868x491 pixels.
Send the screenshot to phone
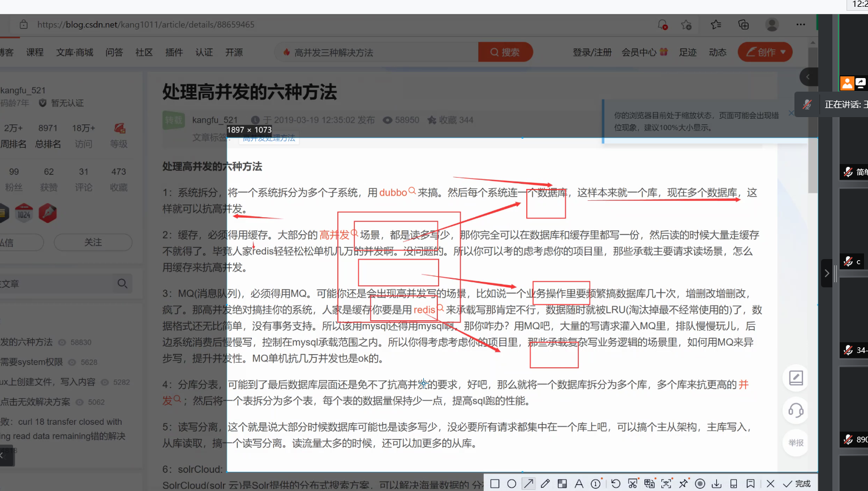(734, 484)
